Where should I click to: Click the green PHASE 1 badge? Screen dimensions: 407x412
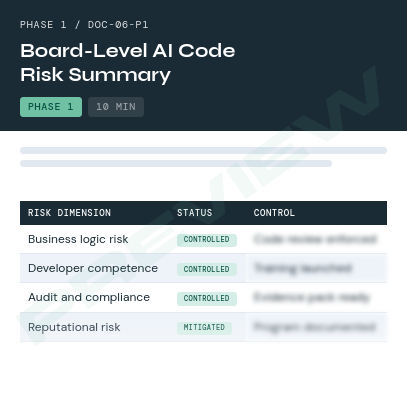click(x=51, y=107)
